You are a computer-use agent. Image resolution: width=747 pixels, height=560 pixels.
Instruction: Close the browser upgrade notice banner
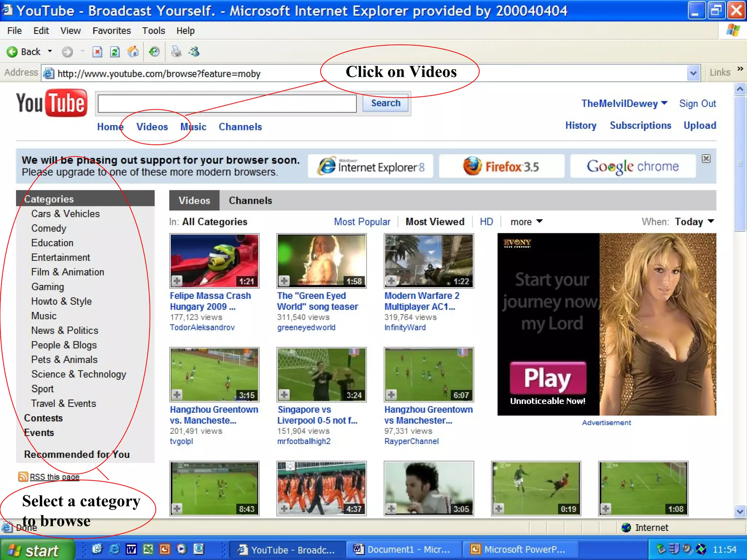[x=706, y=159]
